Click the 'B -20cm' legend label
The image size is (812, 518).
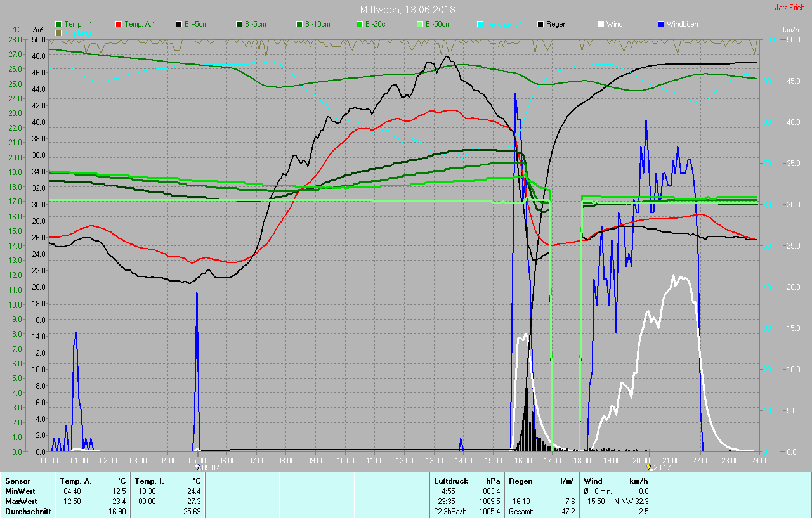[378, 24]
